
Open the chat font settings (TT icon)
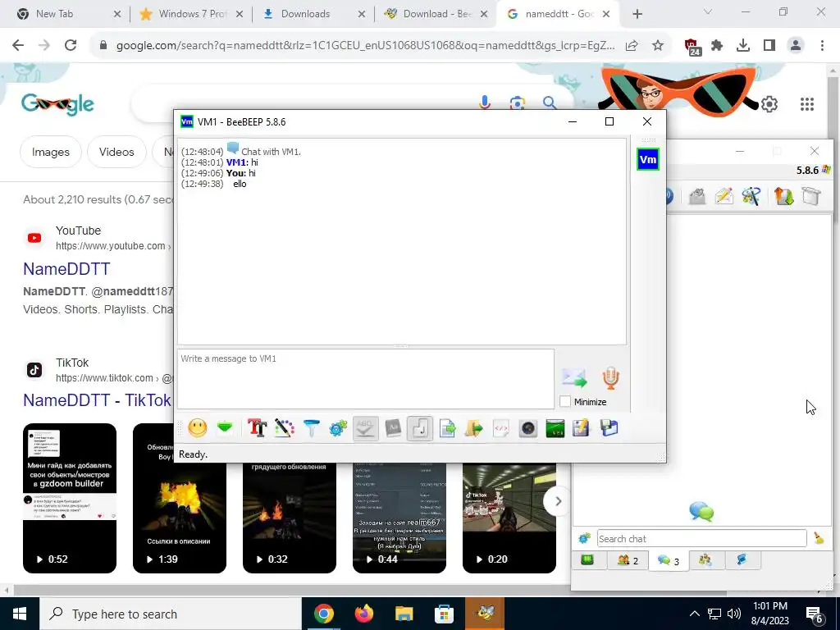[257, 428]
